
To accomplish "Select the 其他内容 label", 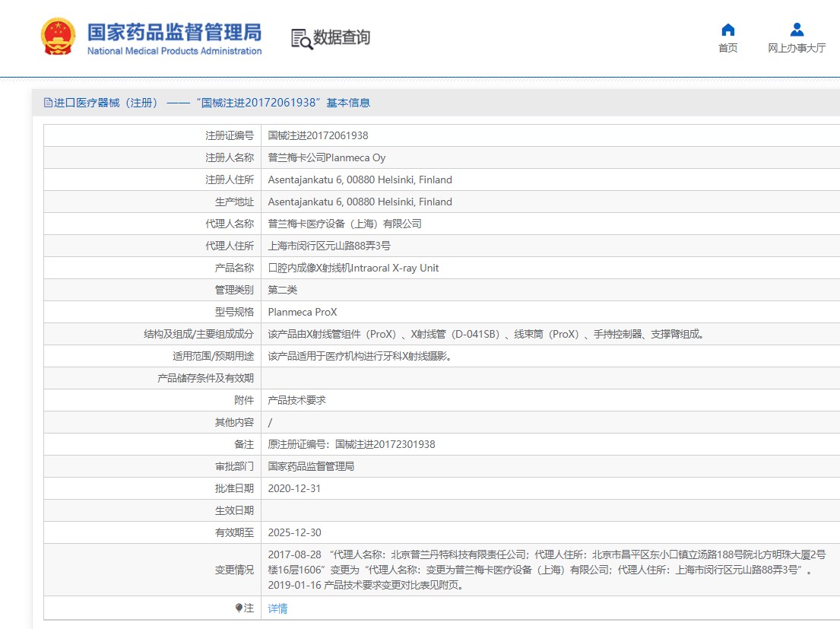I will pyautogui.click(x=234, y=422).
